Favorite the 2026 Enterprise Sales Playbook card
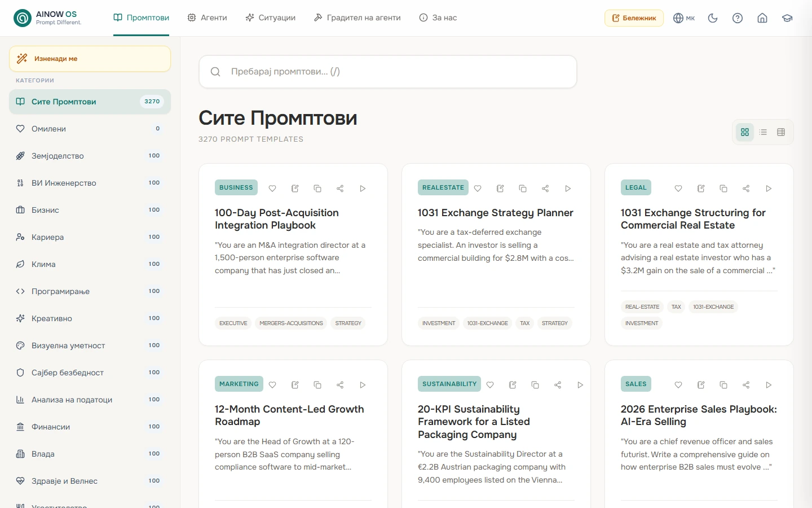812x508 pixels. click(x=678, y=385)
